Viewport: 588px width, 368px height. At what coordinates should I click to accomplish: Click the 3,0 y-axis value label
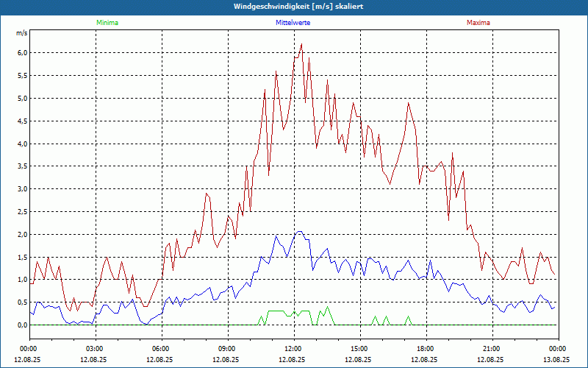(22, 189)
